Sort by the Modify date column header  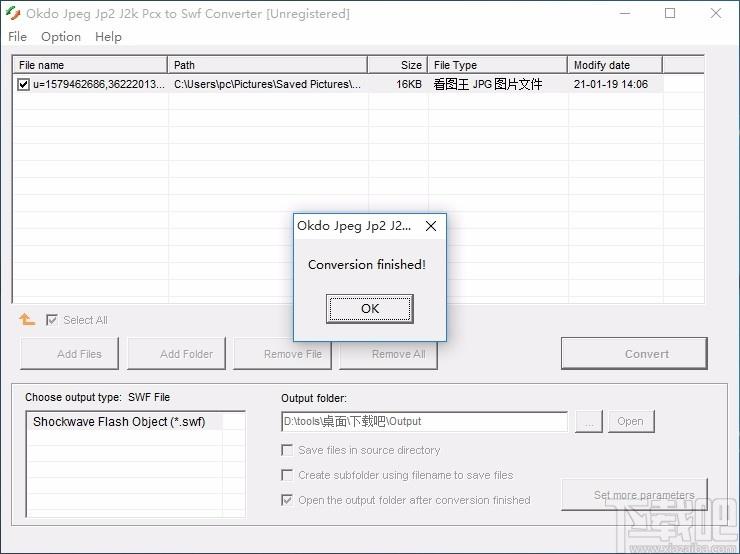click(615, 65)
